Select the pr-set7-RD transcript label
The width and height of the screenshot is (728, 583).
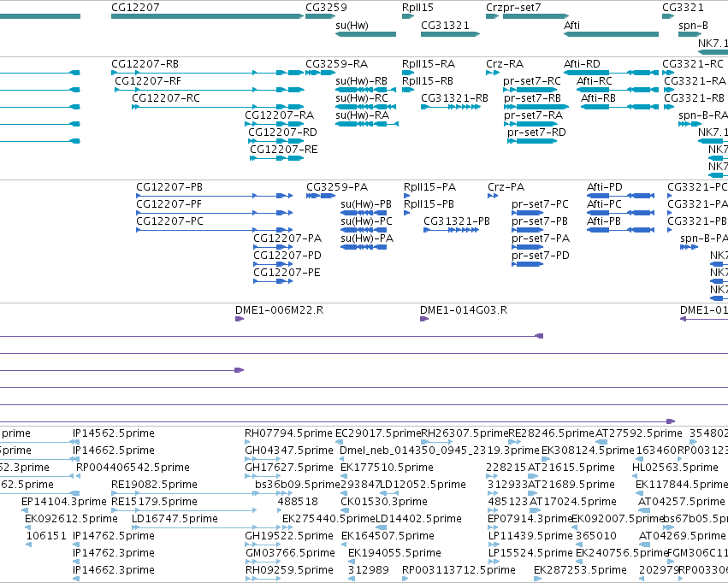tap(536, 132)
